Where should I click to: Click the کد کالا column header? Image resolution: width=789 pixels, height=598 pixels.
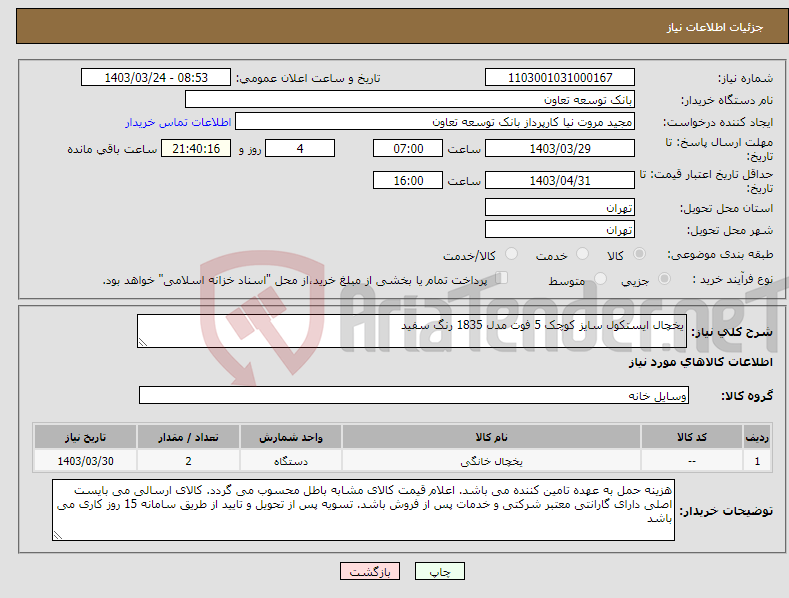coord(692,437)
